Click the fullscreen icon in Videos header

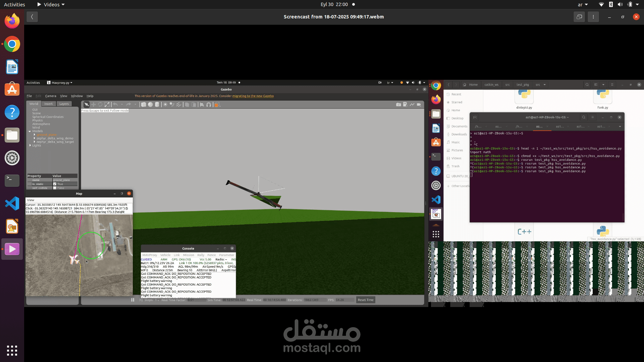click(579, 17)
